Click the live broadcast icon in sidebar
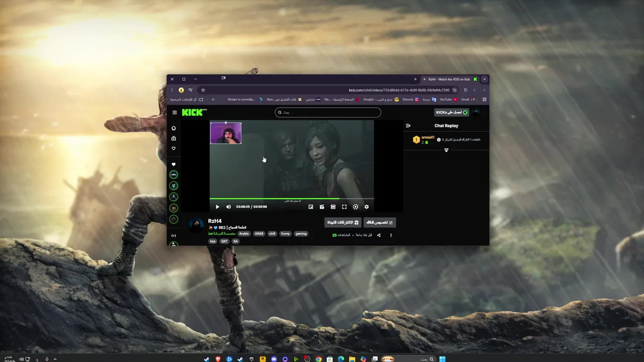 [x=174, y=235]
